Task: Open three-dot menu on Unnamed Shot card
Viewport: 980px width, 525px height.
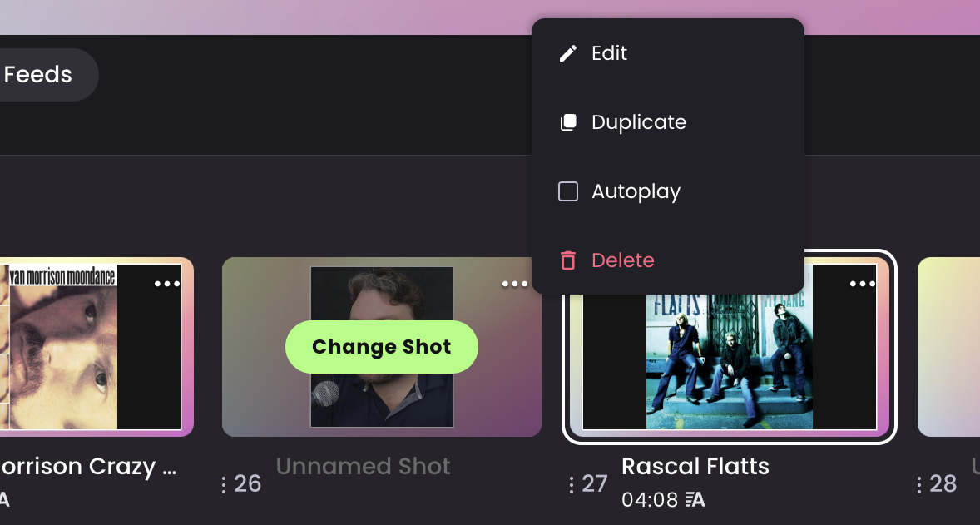Action: 515,284
